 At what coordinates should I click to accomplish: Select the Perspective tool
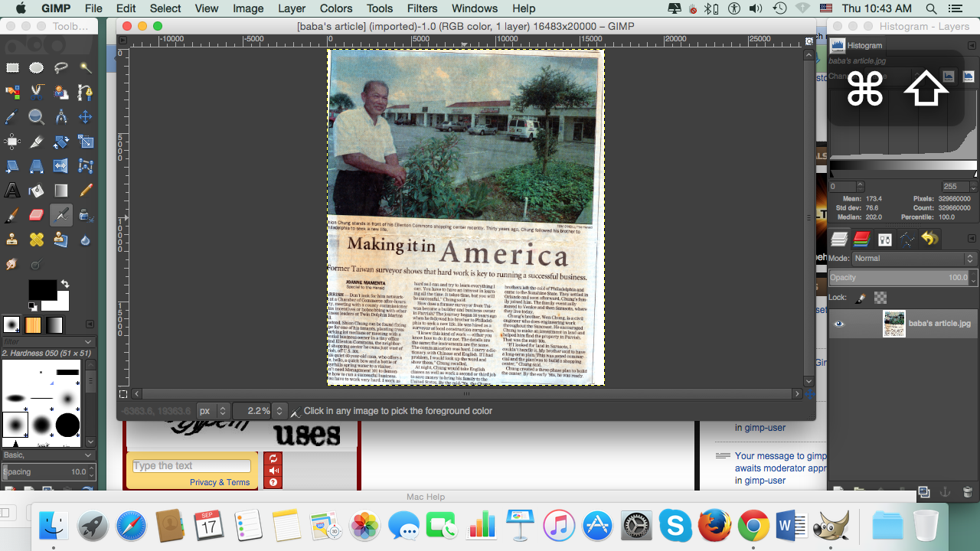click(37, 166)
